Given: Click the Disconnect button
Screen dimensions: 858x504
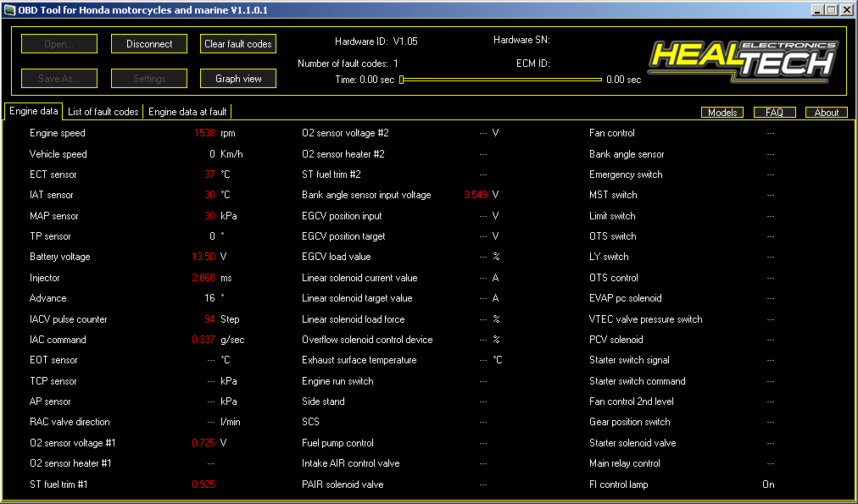Looking at the screenshot, I should [x=149, y=44].
